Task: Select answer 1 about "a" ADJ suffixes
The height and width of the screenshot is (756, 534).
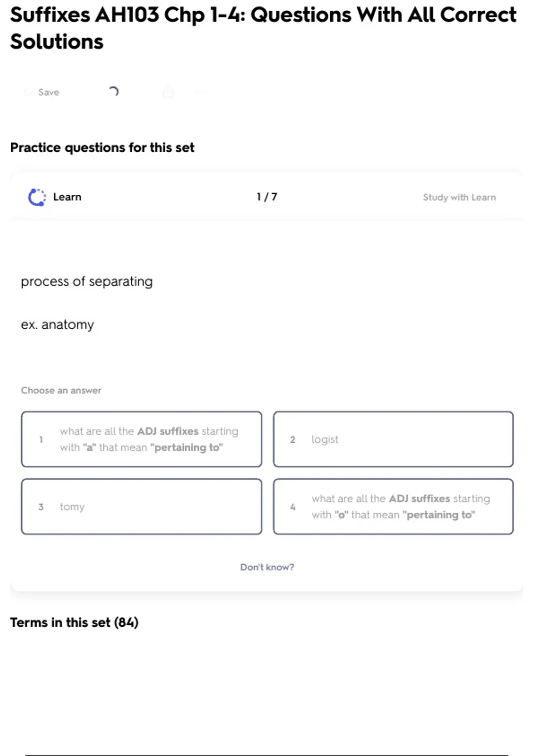Action: click(x=142, y=439)
